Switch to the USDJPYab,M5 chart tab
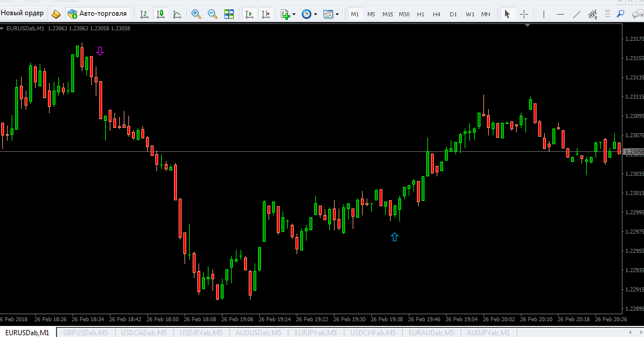 point(201,332)
